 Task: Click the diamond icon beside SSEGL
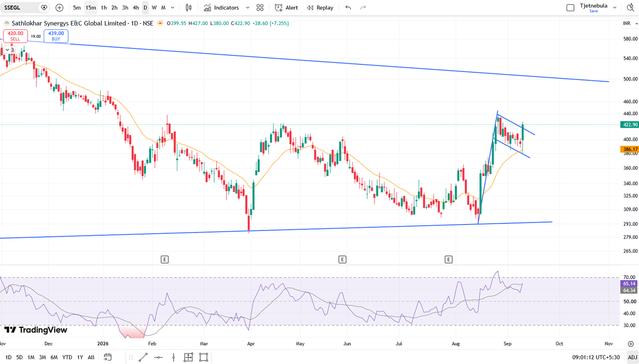click(44, 7)
